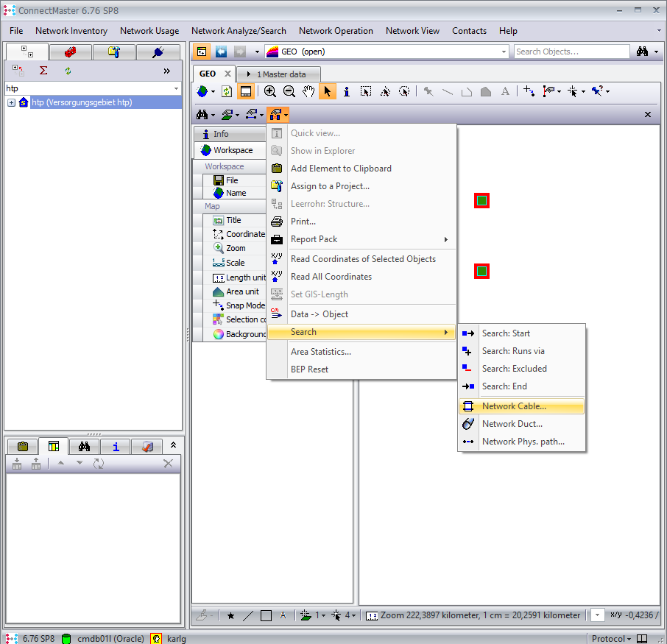Click the zoom in magnifier tool
Screen dimensions: 667x644
pos(269,91)
